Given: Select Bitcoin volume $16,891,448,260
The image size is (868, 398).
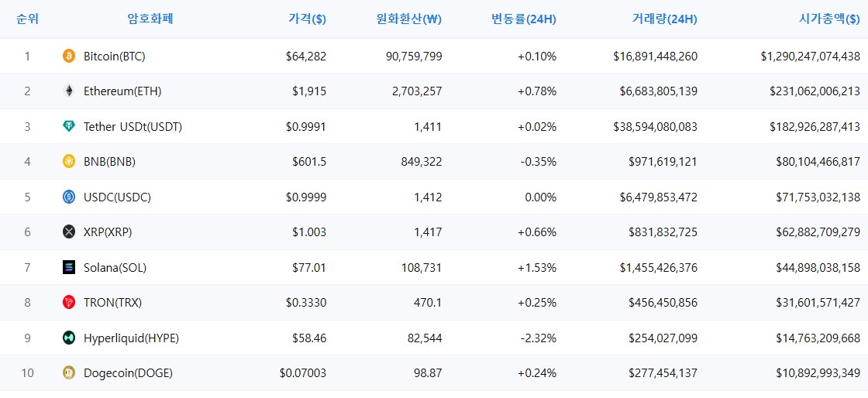Looking at the screenshot, I should click(656, 57).
